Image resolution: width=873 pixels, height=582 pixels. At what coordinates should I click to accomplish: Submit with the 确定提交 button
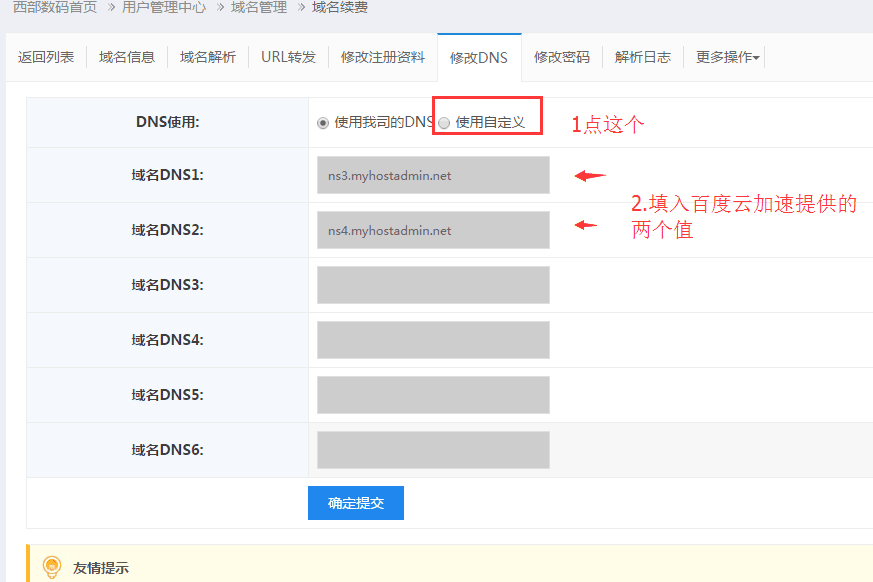pos(356,503)
